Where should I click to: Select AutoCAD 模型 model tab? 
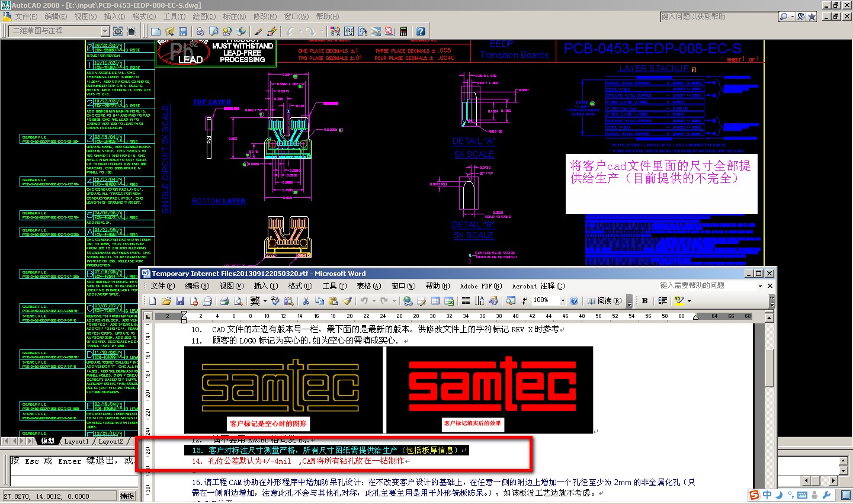point(47,441)
